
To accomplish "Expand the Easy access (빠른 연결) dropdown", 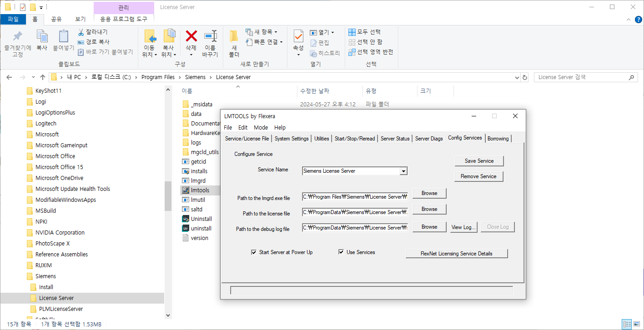I will [x=281, y=42].
